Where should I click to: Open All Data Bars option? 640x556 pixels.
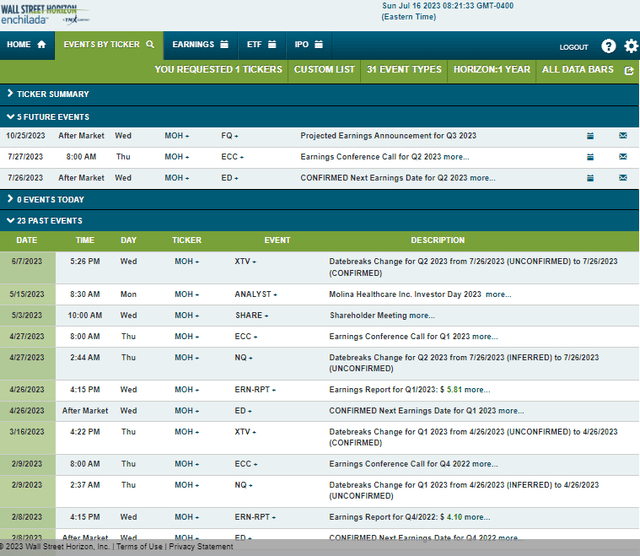click(x=578, y=70)
